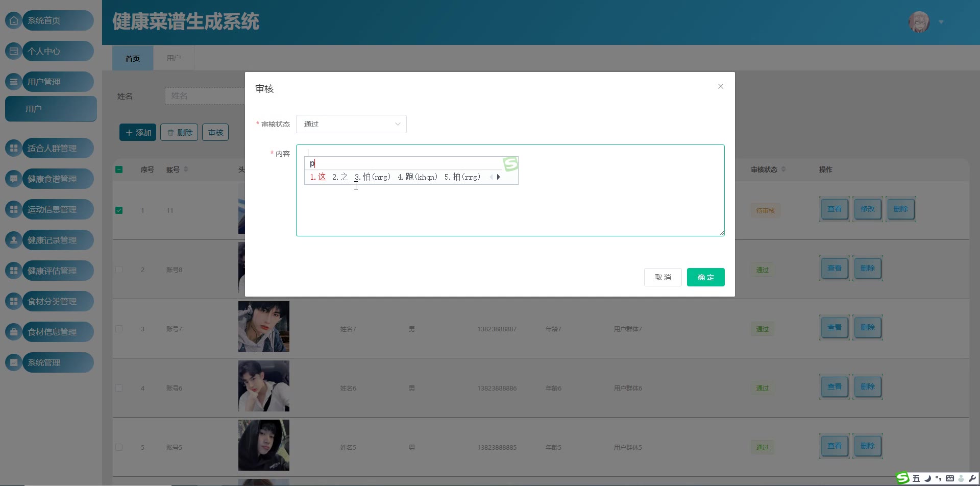980x486 pixels.
Task: Click the Sogou S logo in IME toolbar
Action: [903, 478]
